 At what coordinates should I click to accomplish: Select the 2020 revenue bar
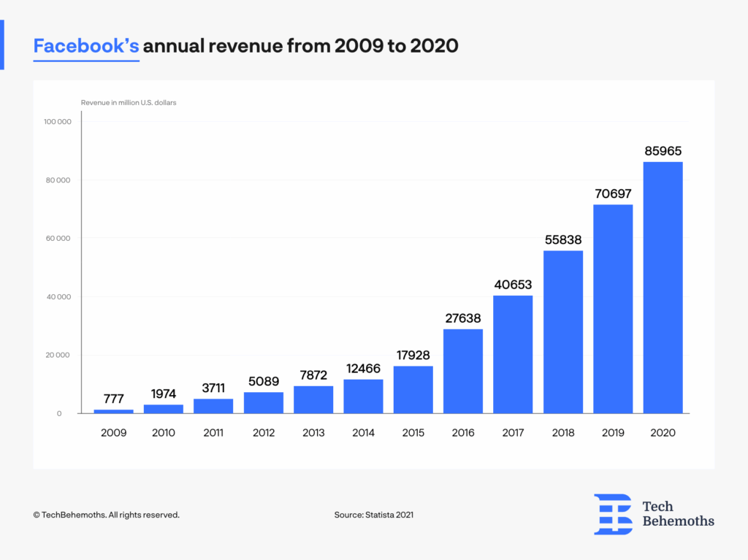pos(663,288)
